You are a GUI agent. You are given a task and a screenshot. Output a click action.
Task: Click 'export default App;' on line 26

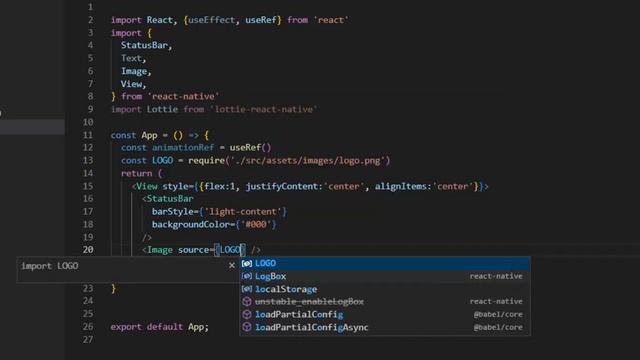click(160, 327)
